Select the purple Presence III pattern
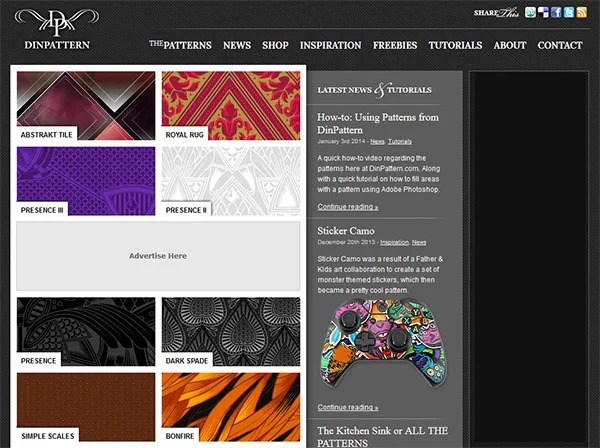The width and height of the screenshot is (600, 448). (86, 181)
